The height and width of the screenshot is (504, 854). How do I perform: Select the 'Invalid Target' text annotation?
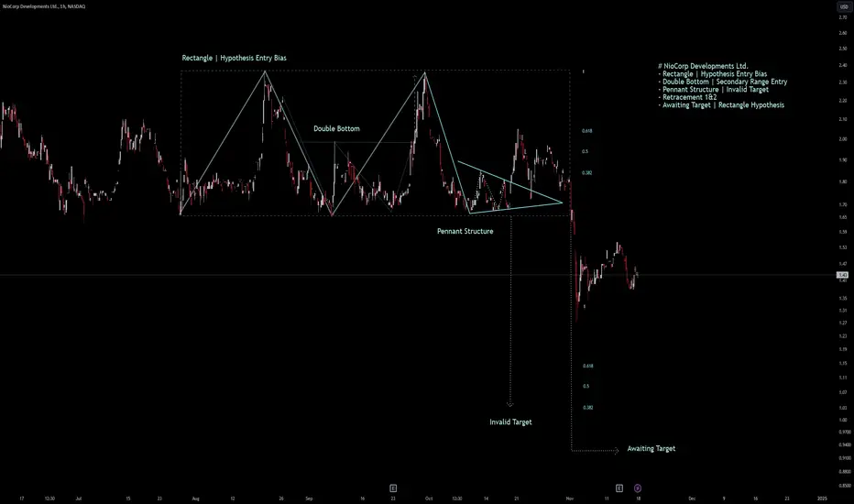tap(510, 422)
